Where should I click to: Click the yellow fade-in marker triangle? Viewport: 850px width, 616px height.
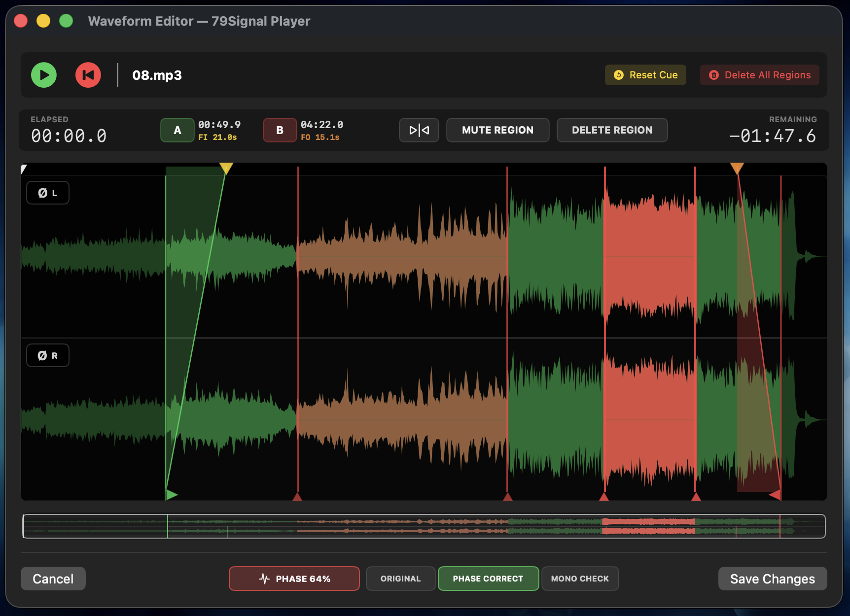[x=226, y=169]
